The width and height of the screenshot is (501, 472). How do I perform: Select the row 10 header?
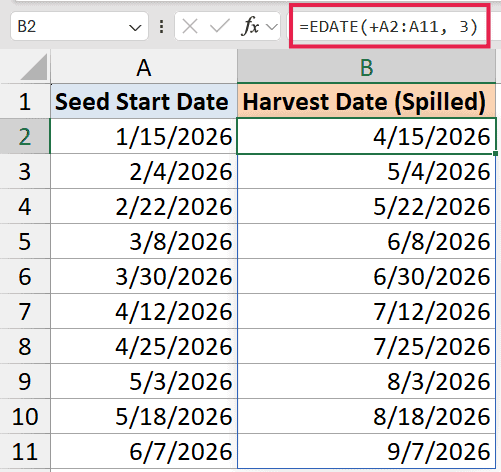(x=25, y=416)
